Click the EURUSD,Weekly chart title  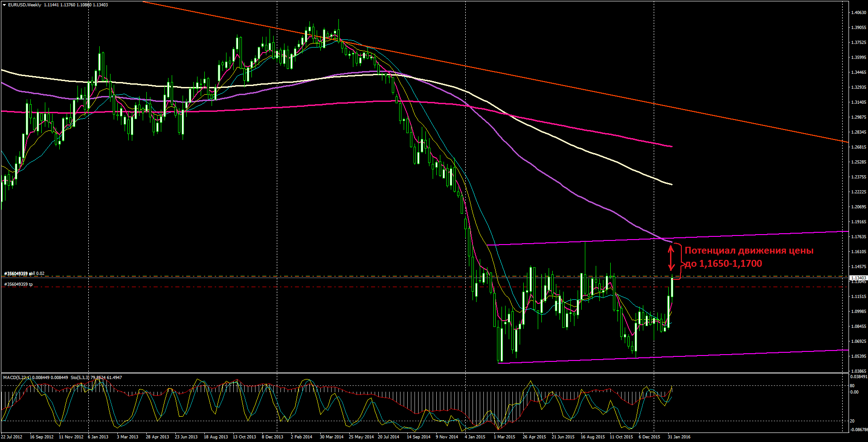pyautogui.click(x=24, y=5)
